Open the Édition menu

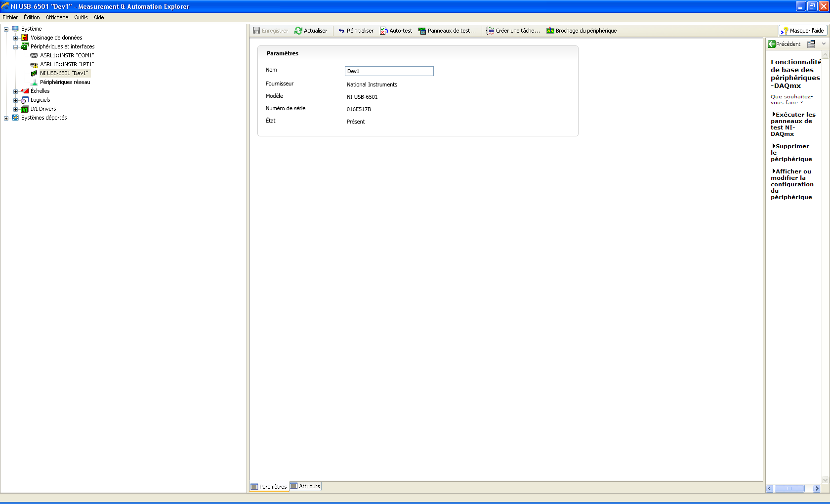(32, 17)
